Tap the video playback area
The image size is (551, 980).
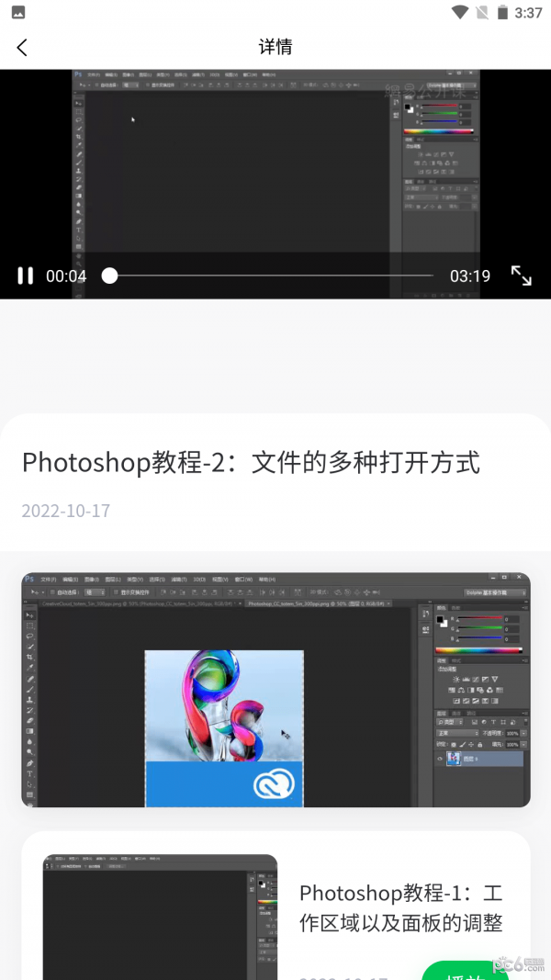click(x=275, y=184)
